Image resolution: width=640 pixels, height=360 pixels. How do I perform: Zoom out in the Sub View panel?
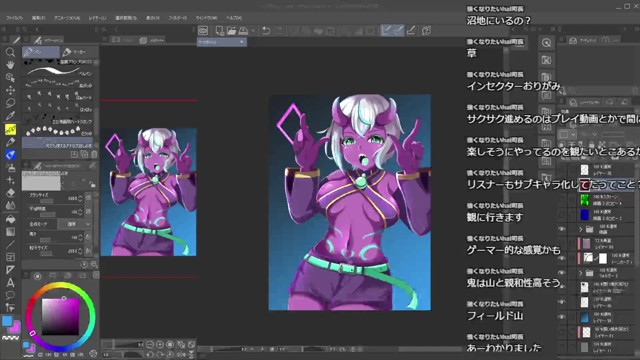pyautogui.click(x=149, y=344)
